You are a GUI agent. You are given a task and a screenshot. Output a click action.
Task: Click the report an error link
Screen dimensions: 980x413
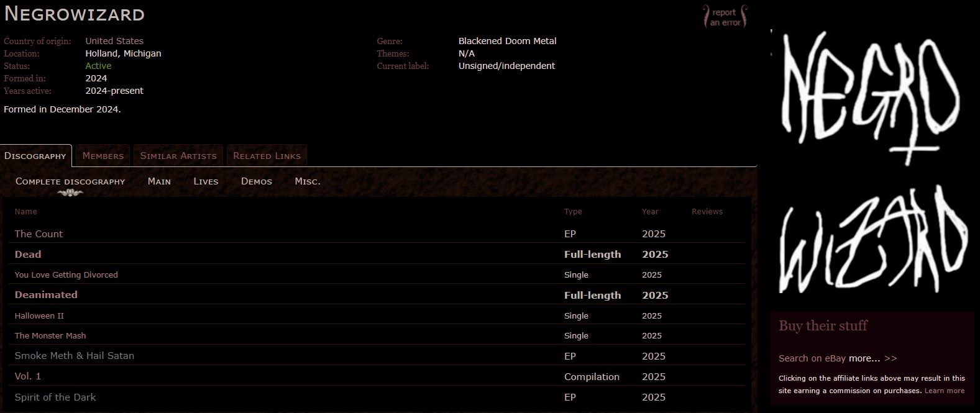coord(725,17)
